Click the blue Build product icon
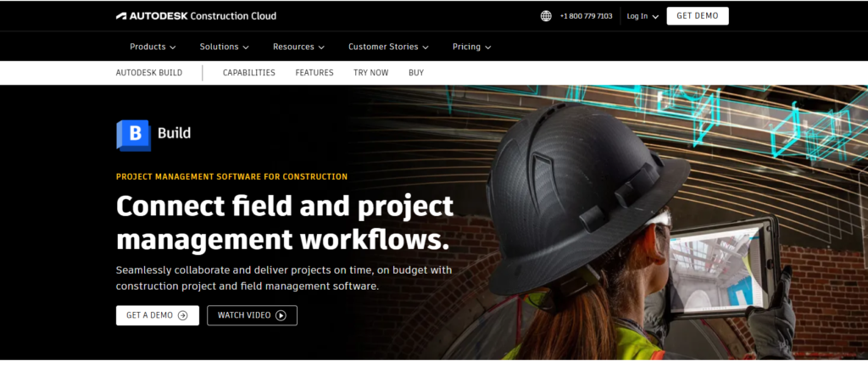868x383 pixels. [133, 134]
